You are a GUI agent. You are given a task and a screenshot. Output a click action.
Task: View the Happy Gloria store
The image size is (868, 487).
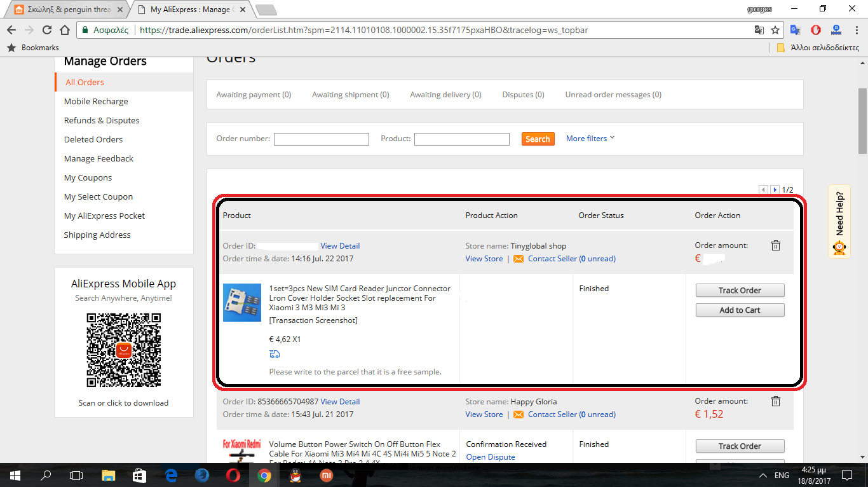coord(484,415)
